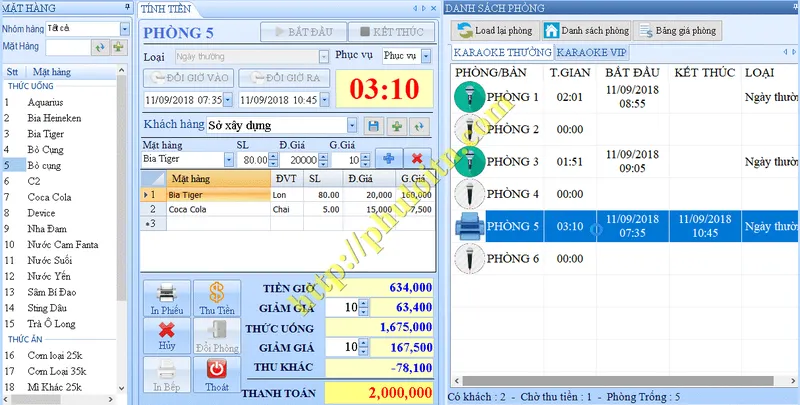Add item with the blue plus button
The image size is (800, 405).
pyautogui.click(x=389, y=159)
